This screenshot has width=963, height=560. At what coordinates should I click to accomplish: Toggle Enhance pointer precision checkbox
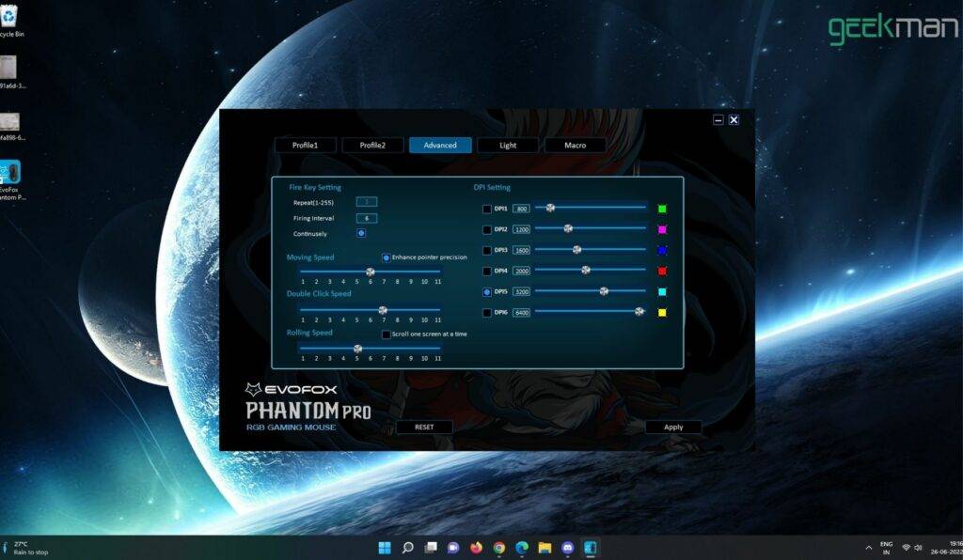(386, 257)
